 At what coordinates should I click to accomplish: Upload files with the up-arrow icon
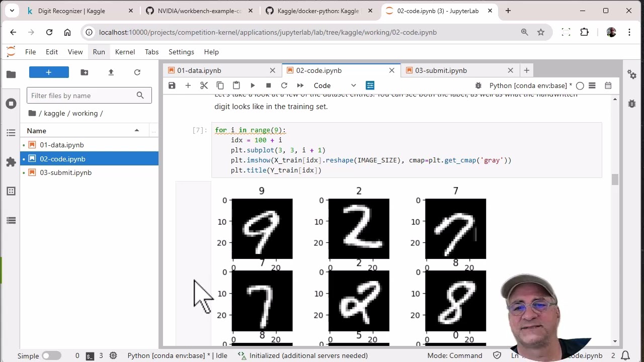pyautogui.click(x=111, y=72)
